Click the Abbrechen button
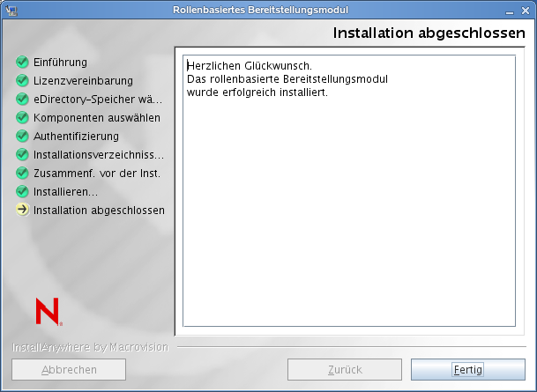Viewport: 537px width, 392px height. 69,369
